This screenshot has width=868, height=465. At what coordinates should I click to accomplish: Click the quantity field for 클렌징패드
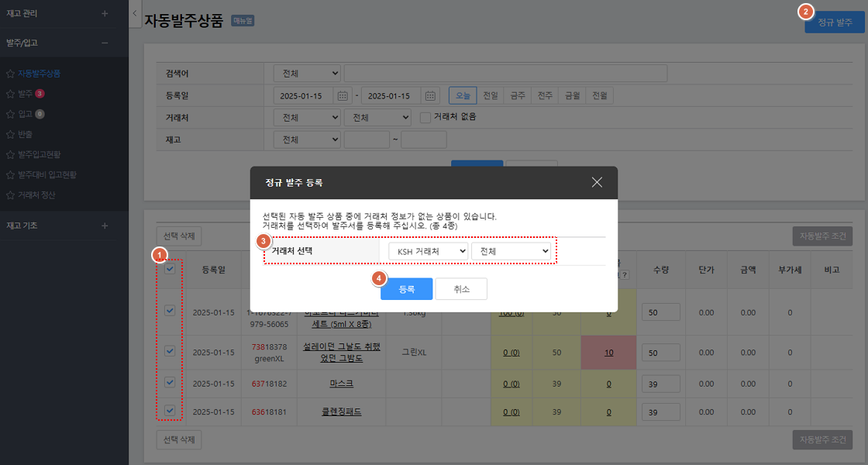660,412
